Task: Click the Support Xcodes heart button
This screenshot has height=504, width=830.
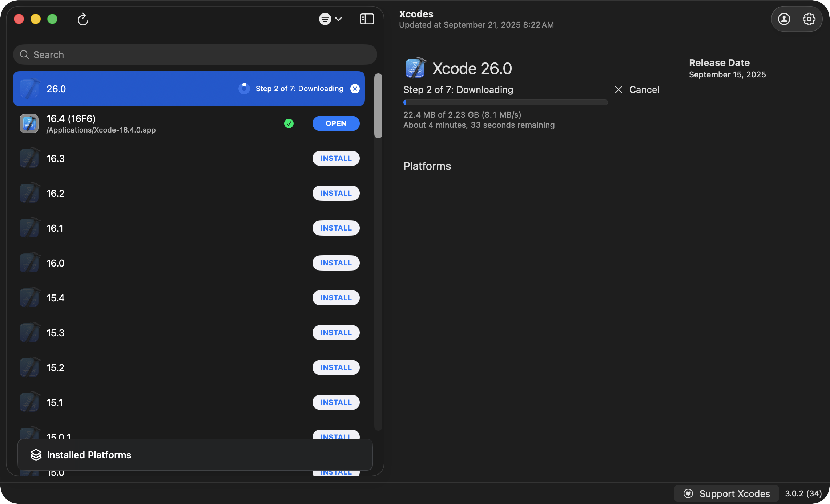Action: click(726, 493)
